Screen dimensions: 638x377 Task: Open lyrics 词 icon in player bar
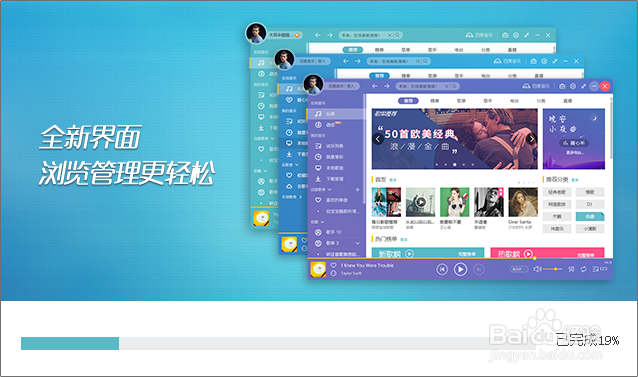pyautogui.click(x=571, y=269)
